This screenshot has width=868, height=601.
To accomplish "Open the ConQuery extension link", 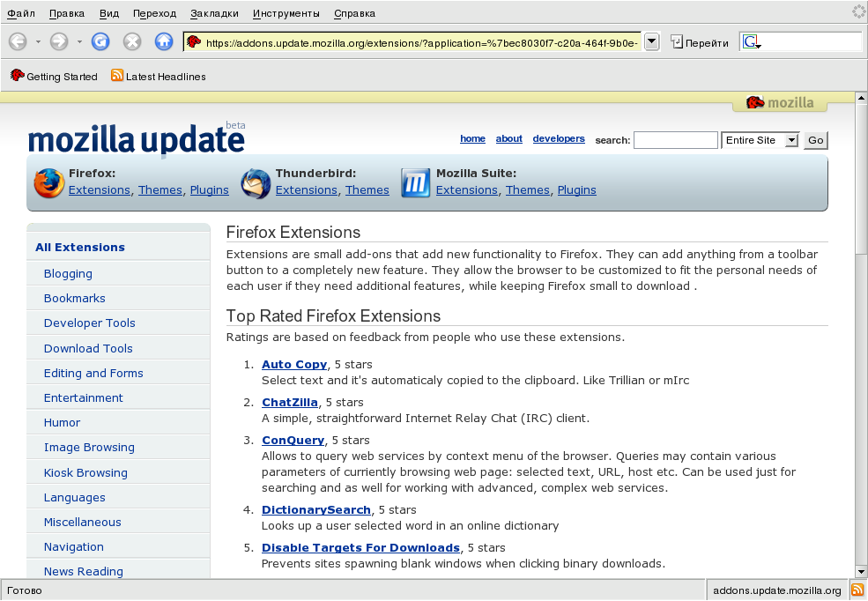I will click(293, 440).
